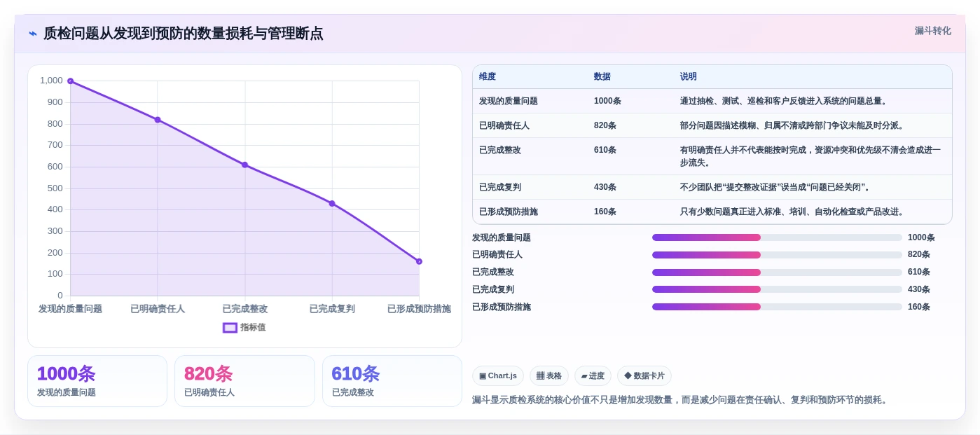Select the Chart.js chip

coord(498,376)
